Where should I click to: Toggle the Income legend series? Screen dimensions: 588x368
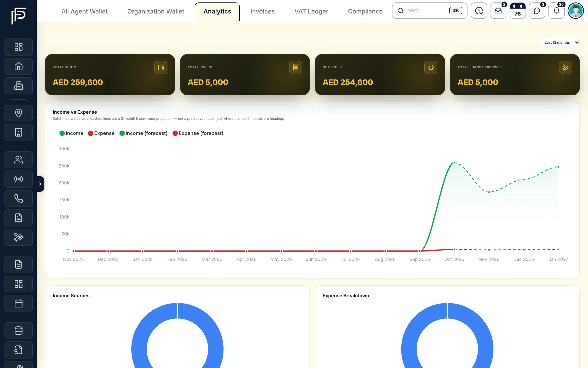pos(71,133)
